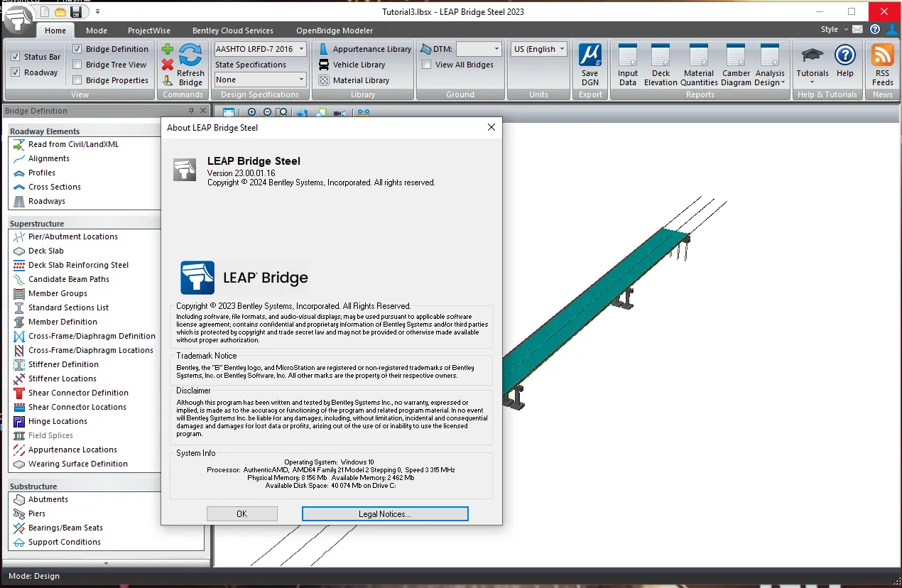This screenshot has height=588, width=902.
Task: Open the Bentley Cloud Services tab
Action: [x=233, y=31]
